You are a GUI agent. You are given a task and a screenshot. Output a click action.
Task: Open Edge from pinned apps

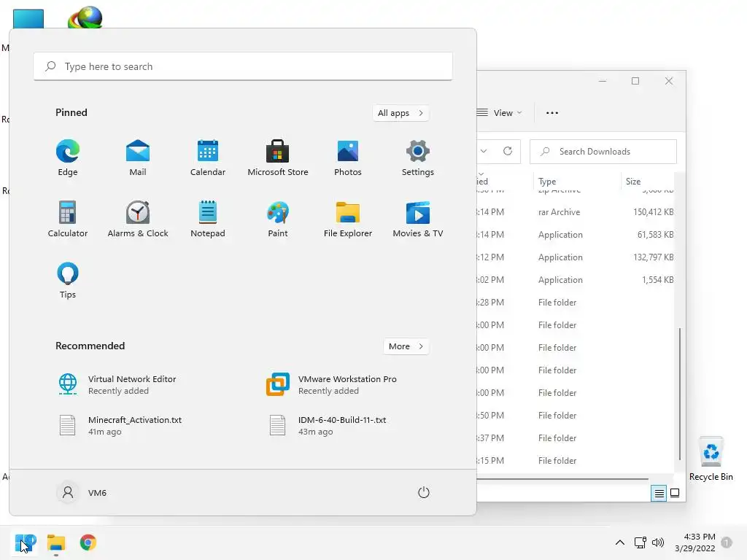[68, 158]
